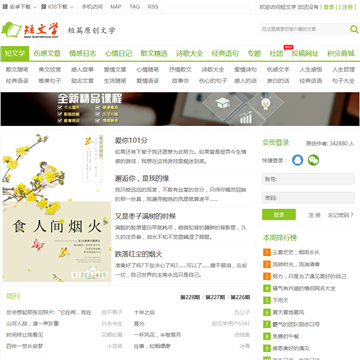Open the 感人故事 sub-category link
The height and width of the screenshot is (360, 360).
pyautogui.click(x=82, y=70)
